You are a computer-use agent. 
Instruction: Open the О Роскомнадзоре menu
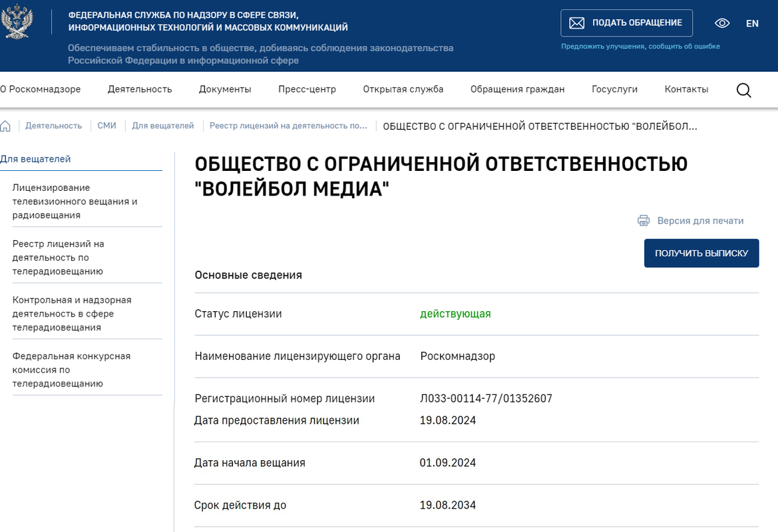(x=40, y=89)
